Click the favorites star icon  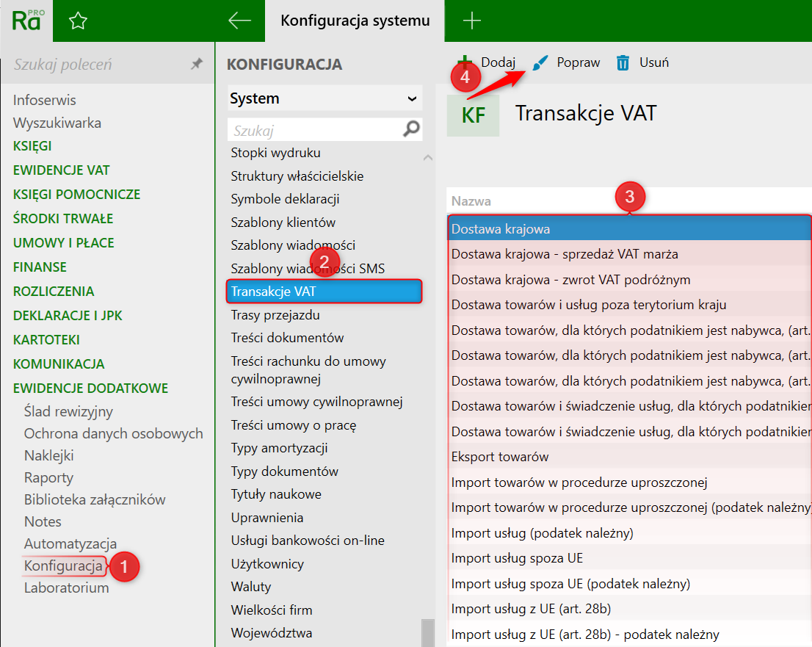click(x=77, y=21)
